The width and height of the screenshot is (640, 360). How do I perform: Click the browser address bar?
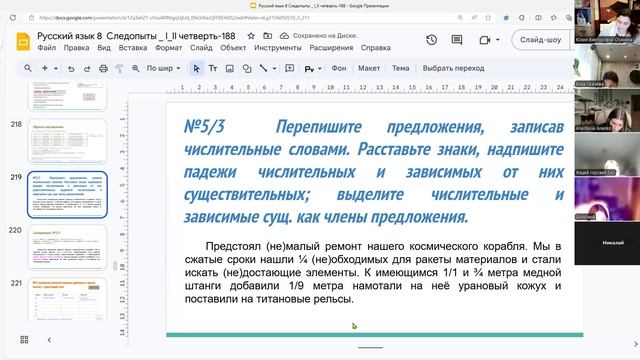(245, 18)
